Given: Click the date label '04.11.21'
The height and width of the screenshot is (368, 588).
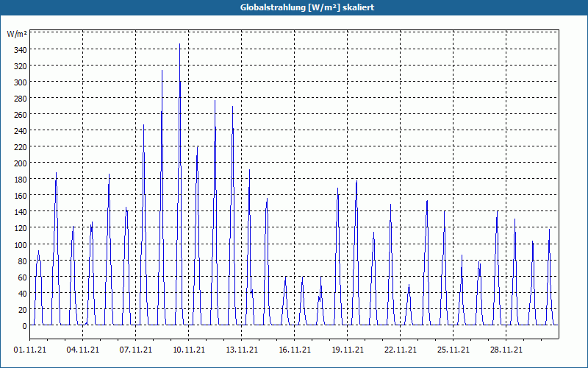Looking at the screenshot, I should point(83,350).
